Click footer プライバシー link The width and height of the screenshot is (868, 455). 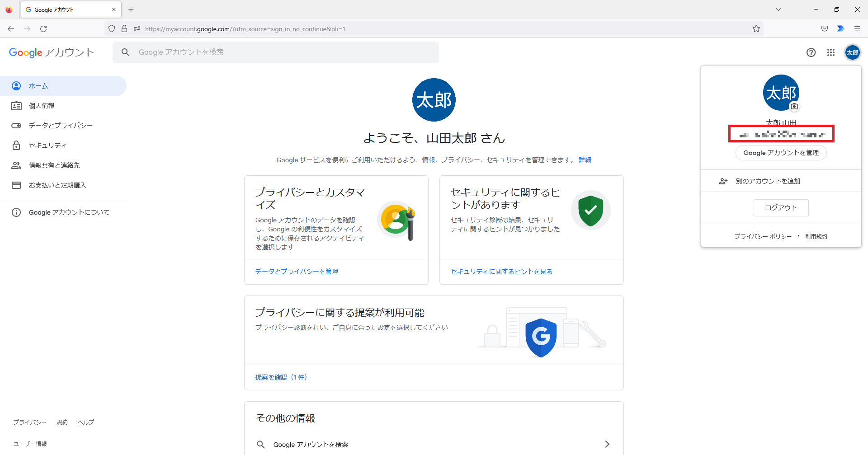pos(30,422)
